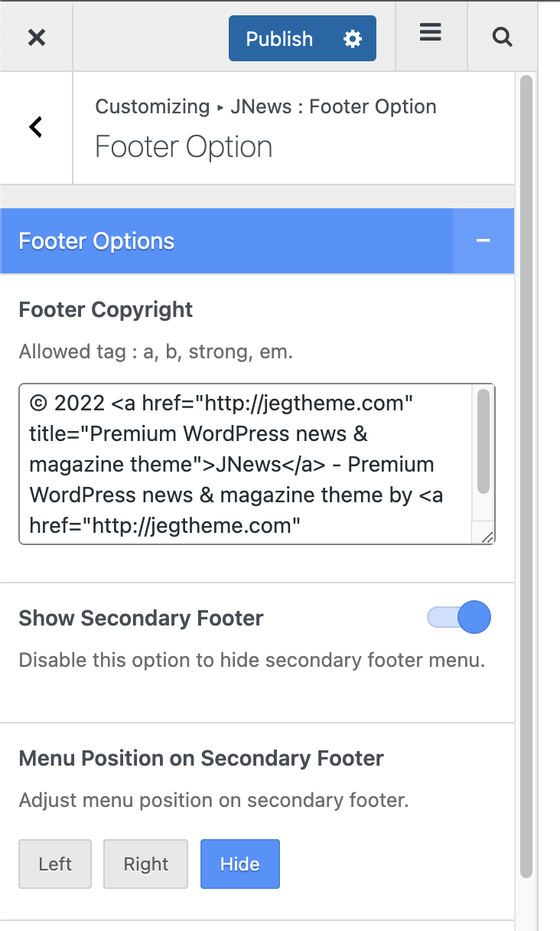This screenshot has height=931, width=560.
Task: Open the customizer search magnifier icon
Action: pyautogui.click(x=502, y=37)
